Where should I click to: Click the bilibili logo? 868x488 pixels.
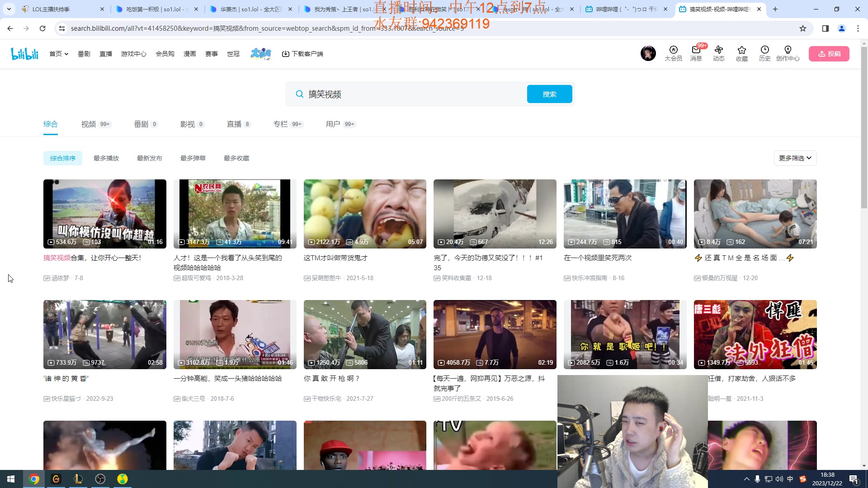tap(24, 53)
